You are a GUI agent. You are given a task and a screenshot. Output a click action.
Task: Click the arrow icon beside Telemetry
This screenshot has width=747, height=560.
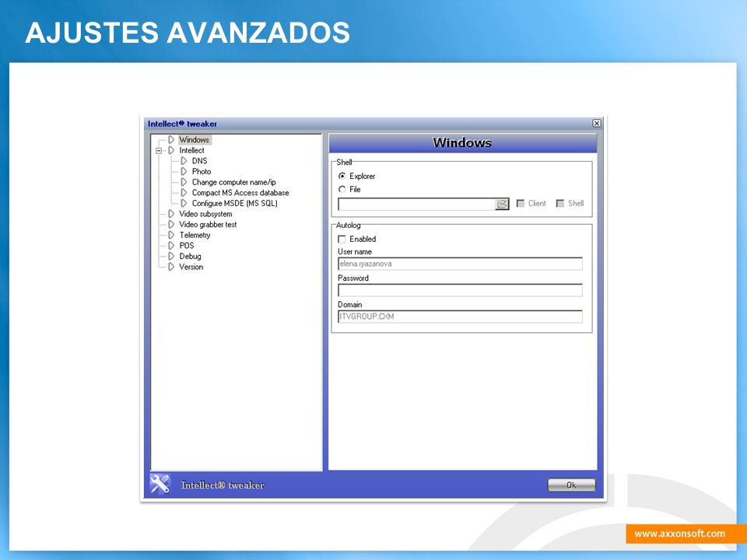click(x=171, y=235)
